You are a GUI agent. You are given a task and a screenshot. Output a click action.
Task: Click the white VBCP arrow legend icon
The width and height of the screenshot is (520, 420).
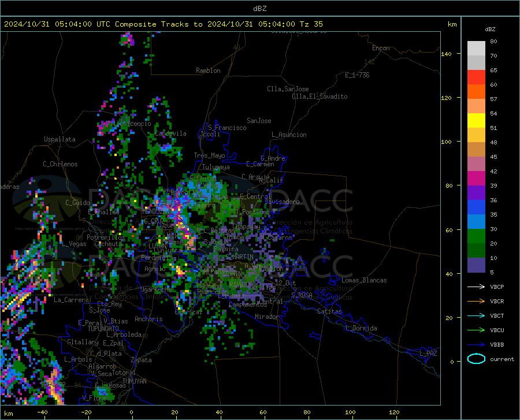coord(476,287)
